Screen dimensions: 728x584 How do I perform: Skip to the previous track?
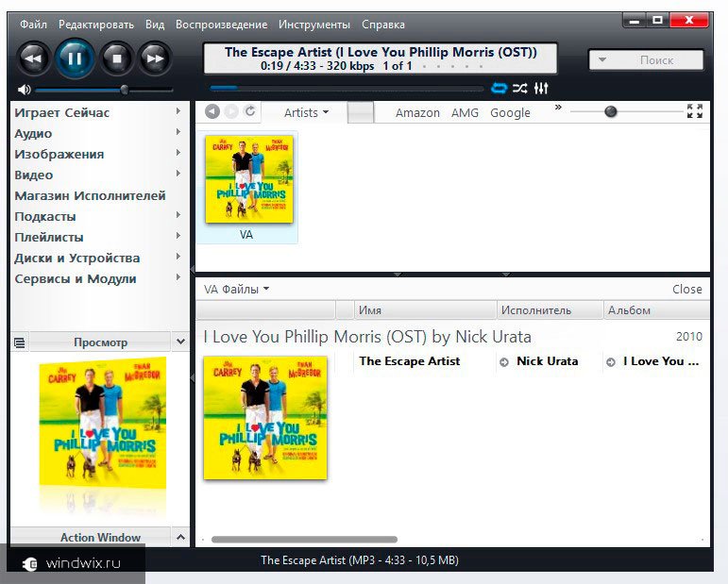click(x=33, y=58)
